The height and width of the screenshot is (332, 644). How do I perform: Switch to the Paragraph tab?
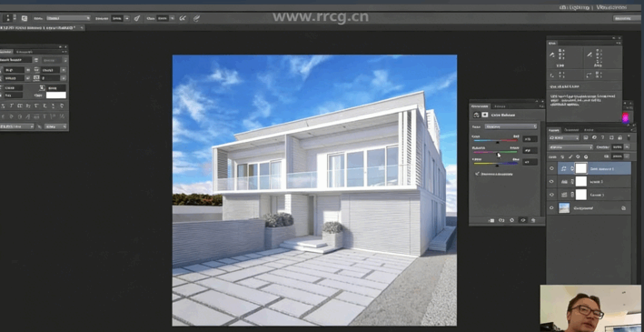25,52
